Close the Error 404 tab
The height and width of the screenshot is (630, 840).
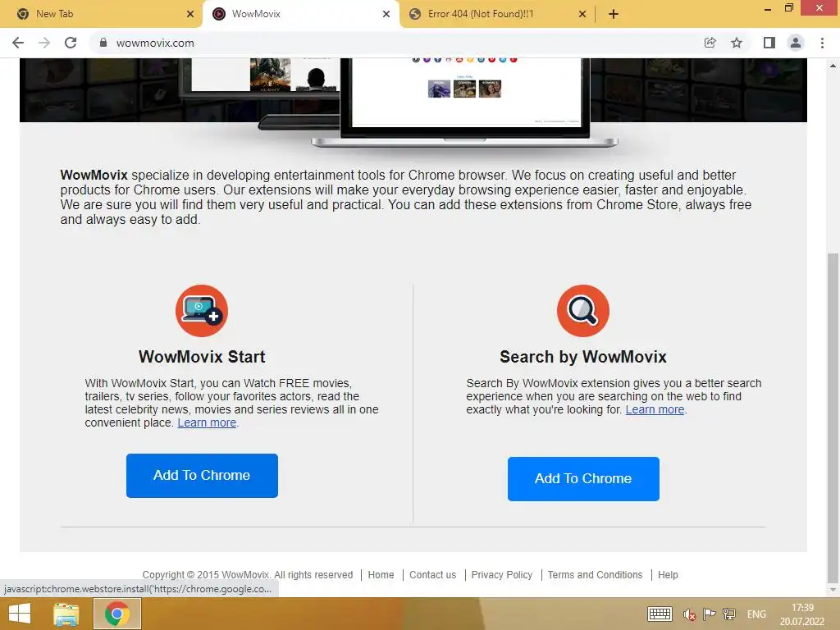coord(582,14)
